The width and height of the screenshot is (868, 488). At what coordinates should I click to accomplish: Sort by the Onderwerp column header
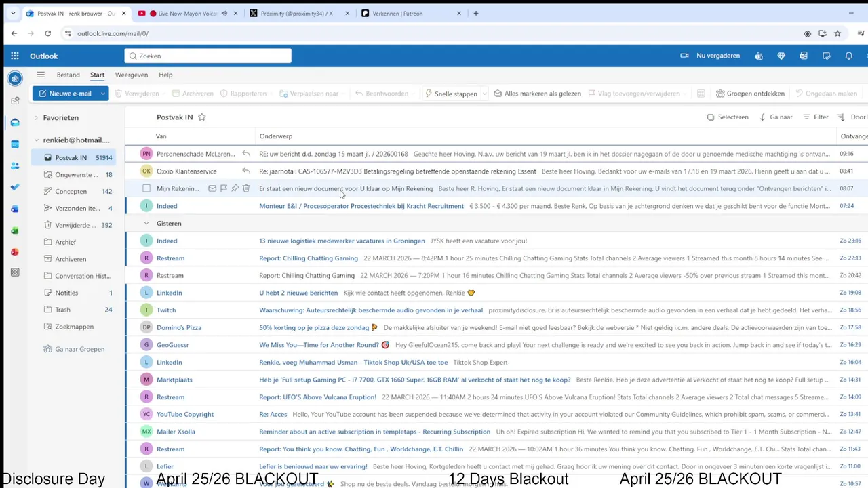click(276, 136)
